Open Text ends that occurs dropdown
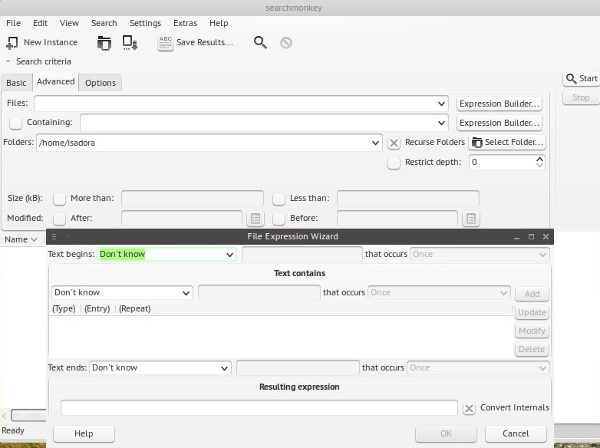600x448 pixels. [478, 368]
